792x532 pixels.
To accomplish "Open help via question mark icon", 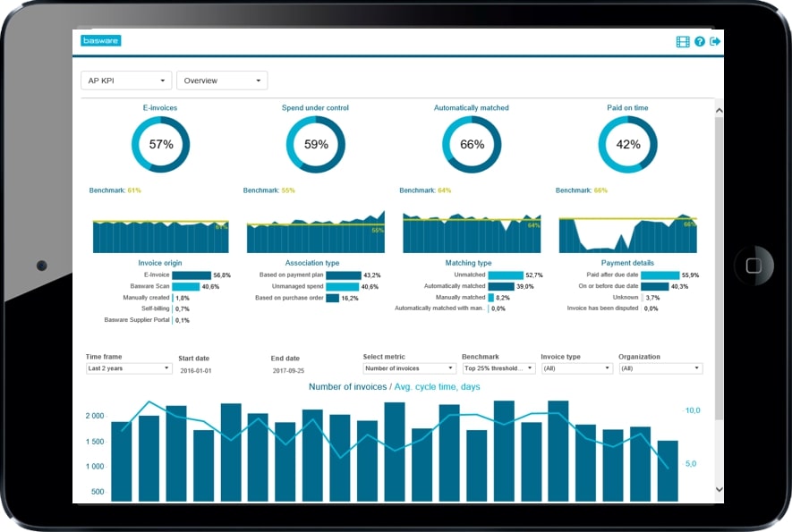I will (700, 42).
